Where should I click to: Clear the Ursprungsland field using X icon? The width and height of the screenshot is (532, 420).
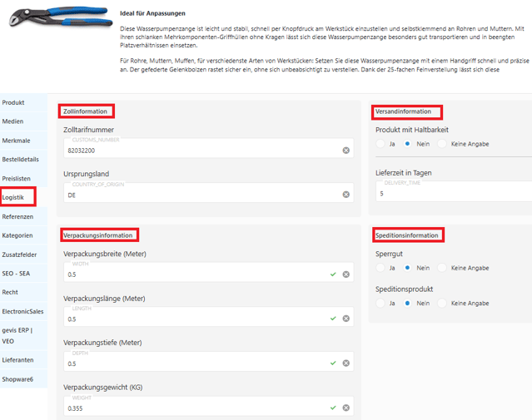pos(346,195)
